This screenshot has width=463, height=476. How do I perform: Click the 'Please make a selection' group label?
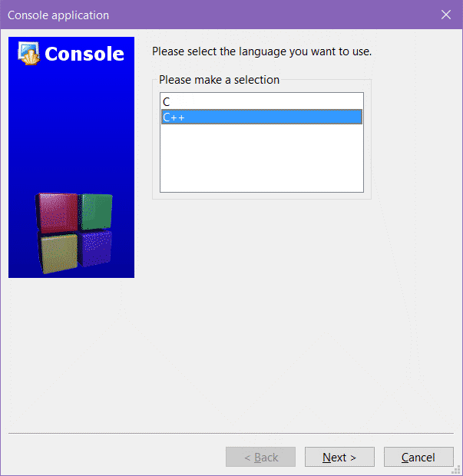pyautogui.click(x=219, y=80)
